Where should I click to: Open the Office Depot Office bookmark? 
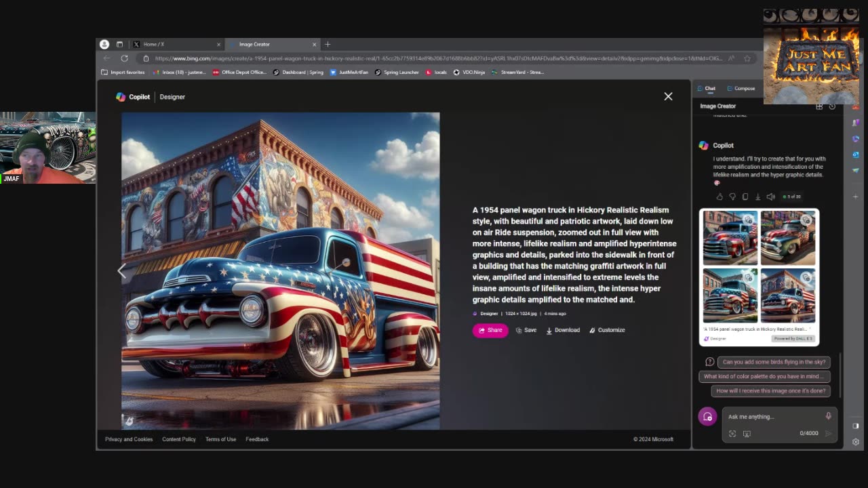[x=240, y=72]
